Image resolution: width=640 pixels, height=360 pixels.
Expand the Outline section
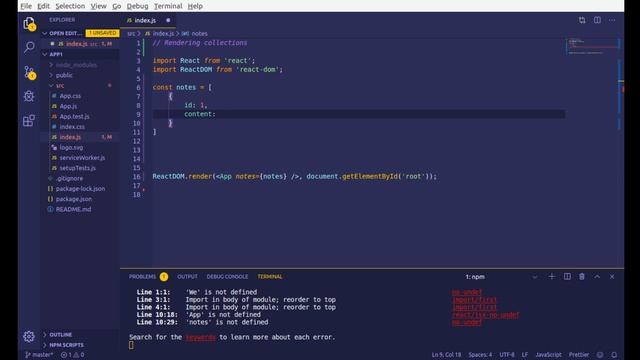[x=80, y=334]
